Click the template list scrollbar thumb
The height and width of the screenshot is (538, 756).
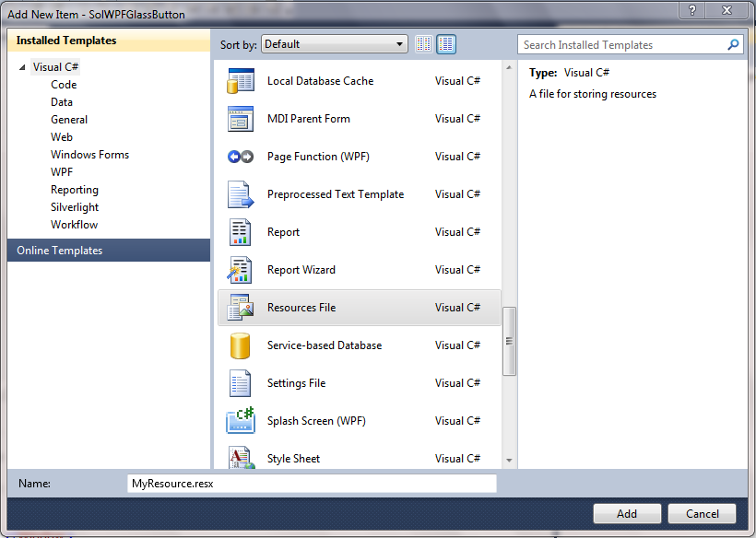click(x=509, y=341)
